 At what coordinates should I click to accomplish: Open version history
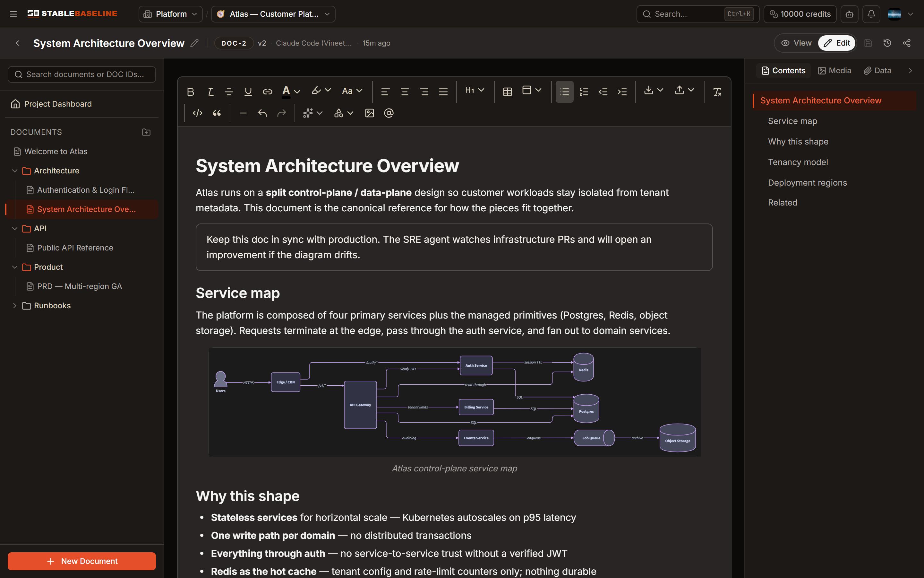[x=887, y=43]
